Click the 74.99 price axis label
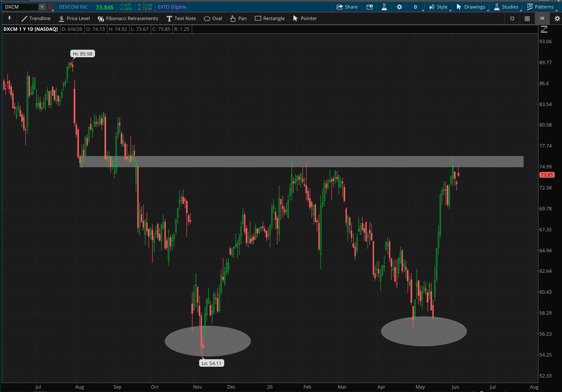The height and width of the screenshot is (392, 562). coord(546,167)
